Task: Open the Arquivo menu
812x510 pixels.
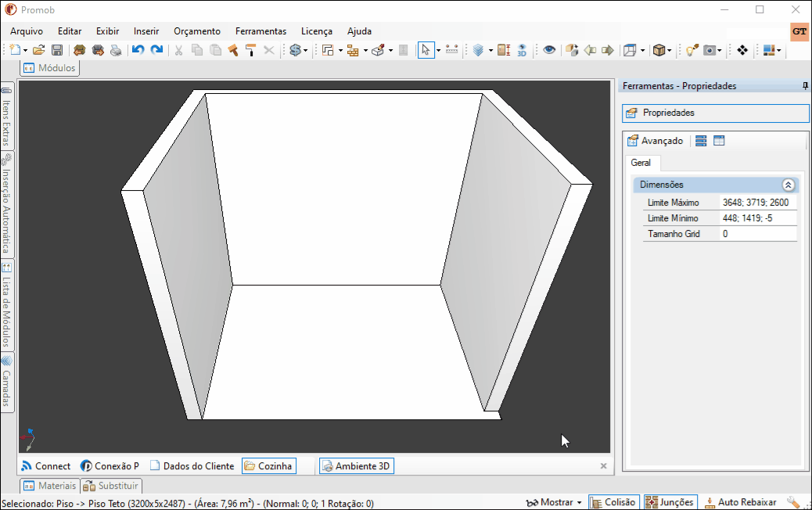Action: click(x=27, y=31)
